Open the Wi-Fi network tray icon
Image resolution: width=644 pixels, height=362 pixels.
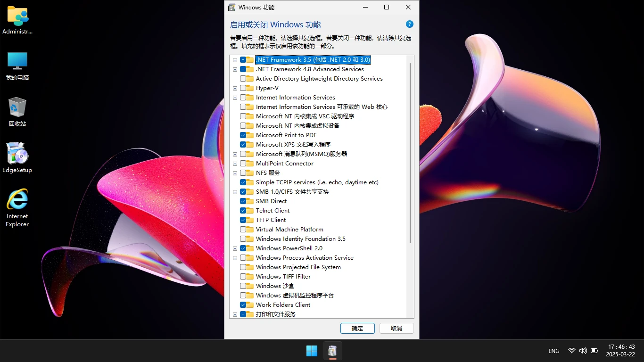[x=572, y=351]
